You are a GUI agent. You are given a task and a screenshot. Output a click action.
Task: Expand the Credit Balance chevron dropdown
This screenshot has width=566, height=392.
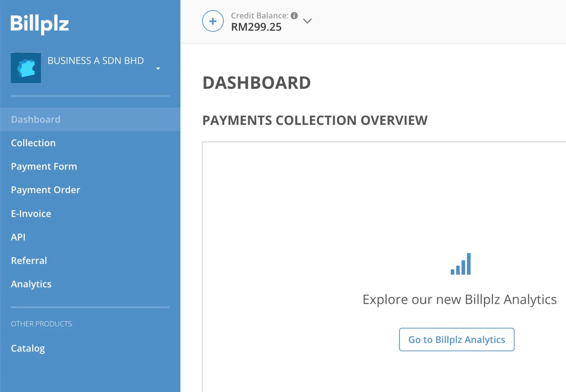pyautogui.click(x=307, y=21)
